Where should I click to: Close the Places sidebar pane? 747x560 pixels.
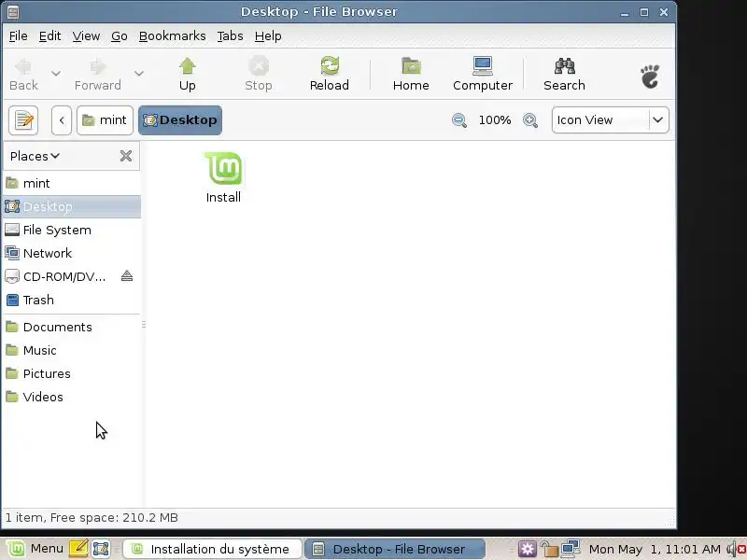126,156
